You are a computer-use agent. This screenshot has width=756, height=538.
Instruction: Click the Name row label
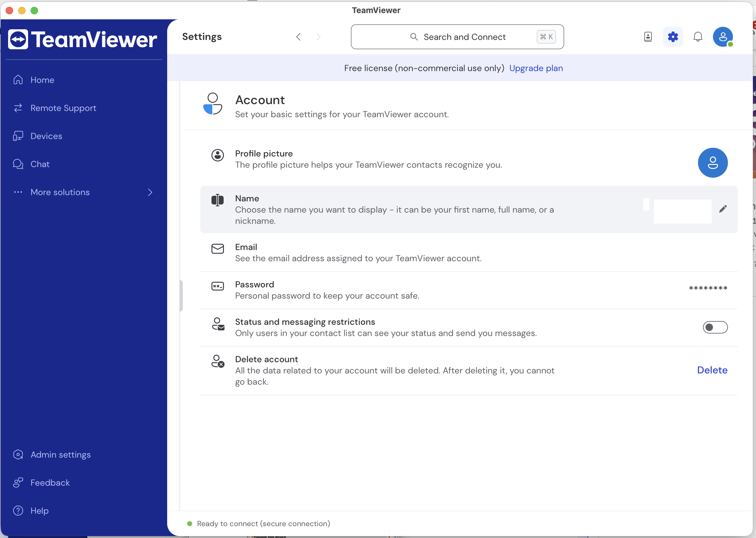(247, 199)
